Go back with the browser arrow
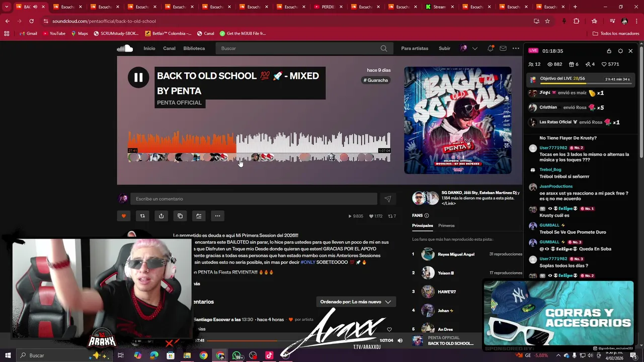 7,21
